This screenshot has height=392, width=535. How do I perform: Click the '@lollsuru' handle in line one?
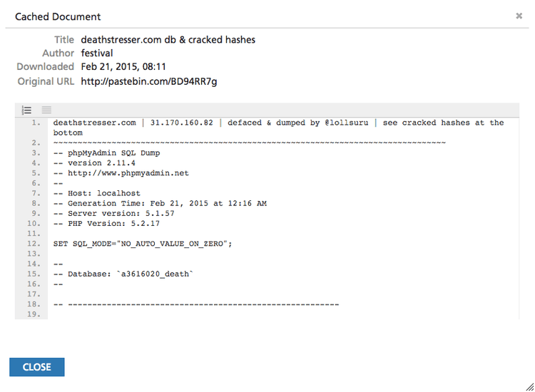click(348, 123)
